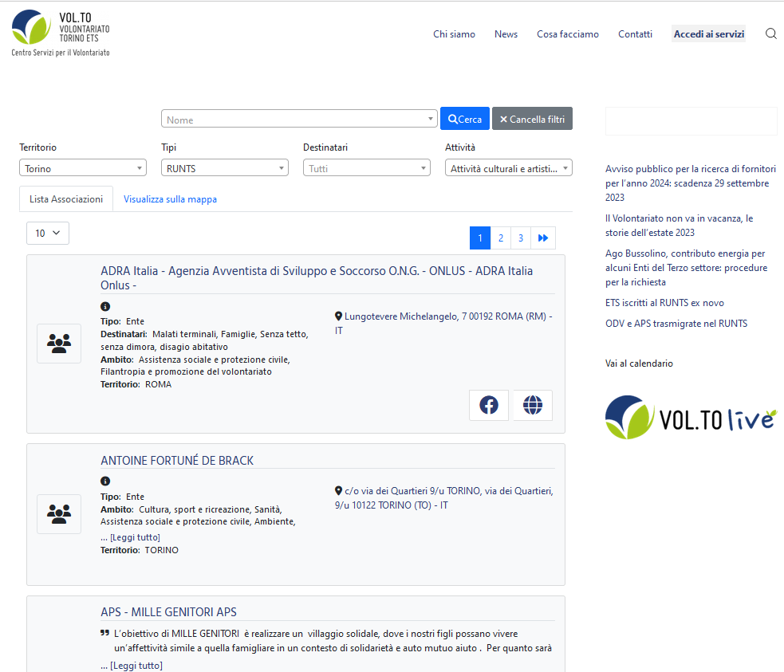The image size is (784, 672).
Task: Change results per page from 10
Action: click(x=48, y=233)
